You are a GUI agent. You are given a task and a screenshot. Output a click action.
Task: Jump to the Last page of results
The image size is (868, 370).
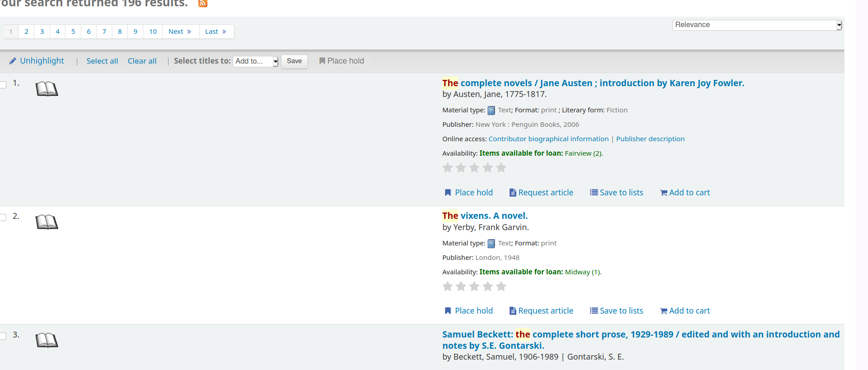pos(216,32)
